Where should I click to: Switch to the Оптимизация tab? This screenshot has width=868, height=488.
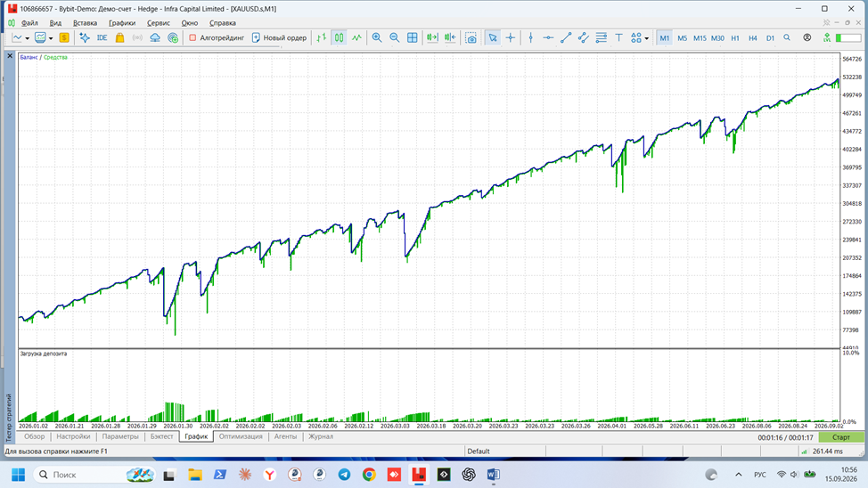coord(241,436)
